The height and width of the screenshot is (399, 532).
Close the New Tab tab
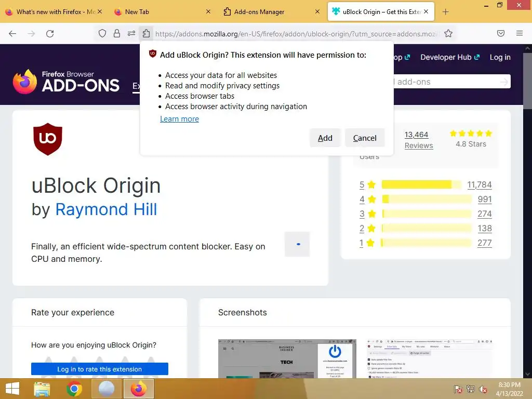coord(208,11)
